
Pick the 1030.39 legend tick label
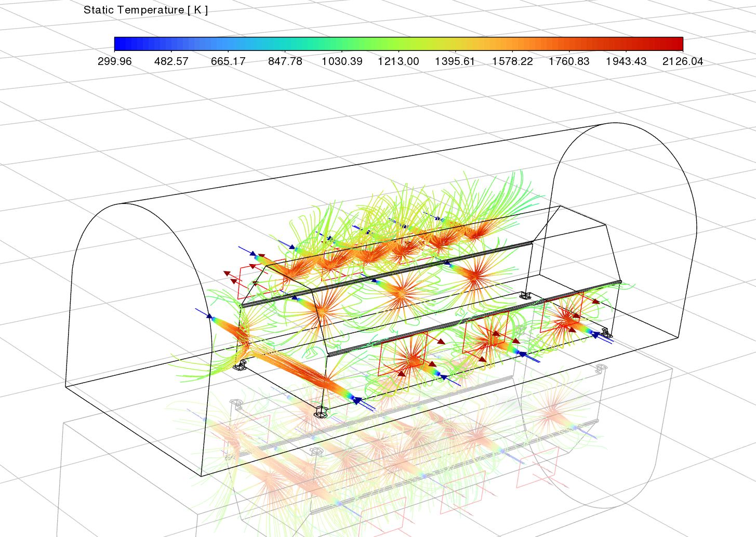coord(342,61)
